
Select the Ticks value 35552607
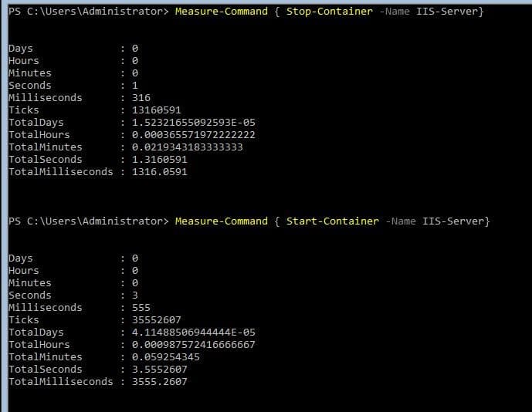[x=157, y=320]
